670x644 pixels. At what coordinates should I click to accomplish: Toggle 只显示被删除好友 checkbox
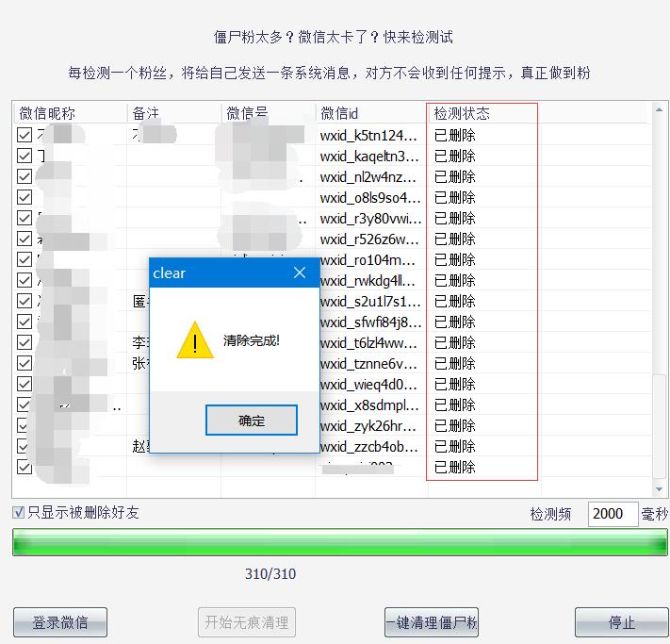point(18,512)
